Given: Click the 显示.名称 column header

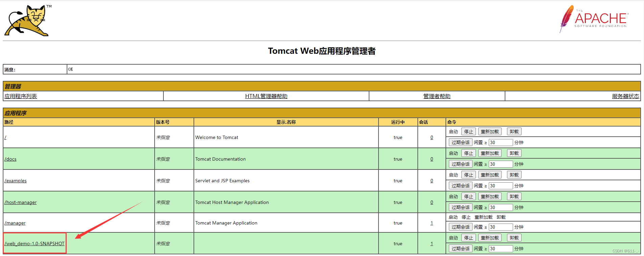Looking at the screenshot, I should pos(286,122).
